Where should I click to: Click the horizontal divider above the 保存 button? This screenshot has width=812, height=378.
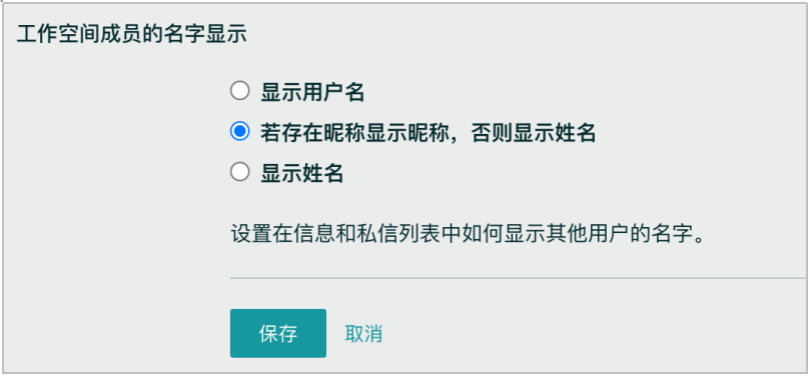coord(518,278)
